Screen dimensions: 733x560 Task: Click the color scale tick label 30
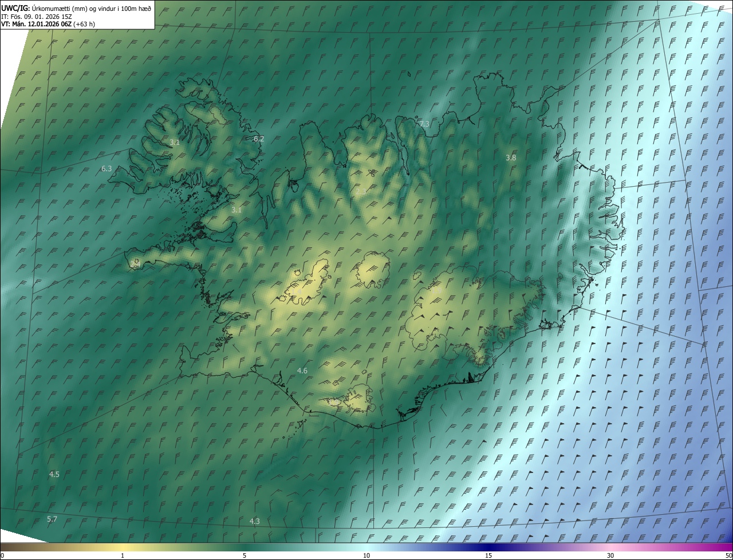click(x=610, y=555)
